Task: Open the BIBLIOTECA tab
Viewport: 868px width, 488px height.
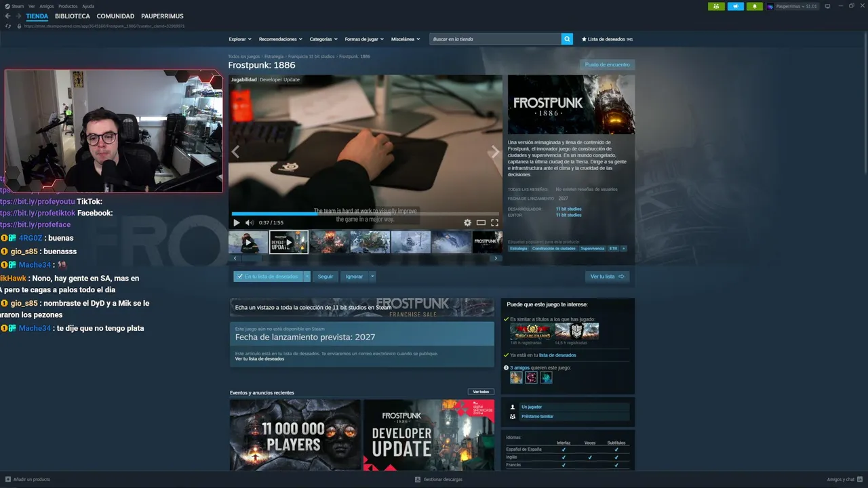Action: click(73, 16)
